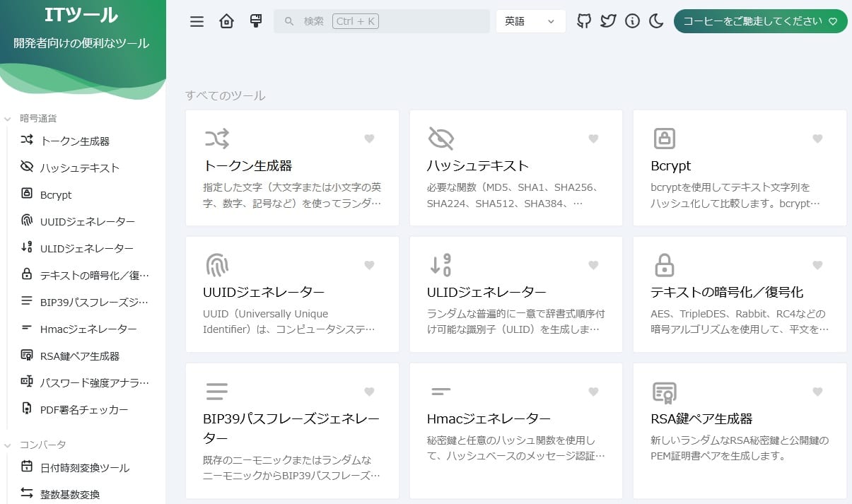This screenshot has height=504, width=852.
Task: Toggle the sidebar with the hamburger menu icon
Action: tap(197, 21)
